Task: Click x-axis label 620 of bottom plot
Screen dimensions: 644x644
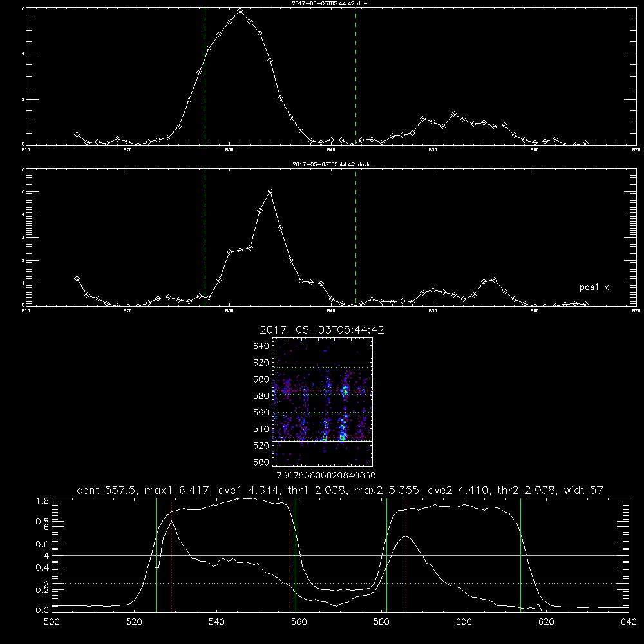Action: 546,622
